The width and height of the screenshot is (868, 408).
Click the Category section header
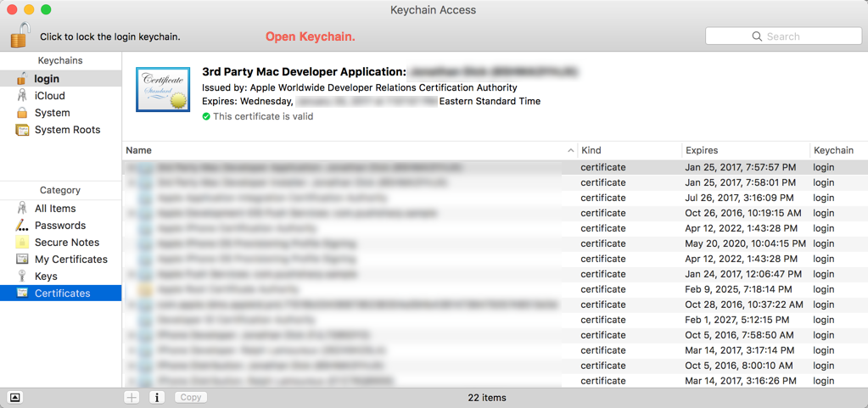tap(60, 191)
